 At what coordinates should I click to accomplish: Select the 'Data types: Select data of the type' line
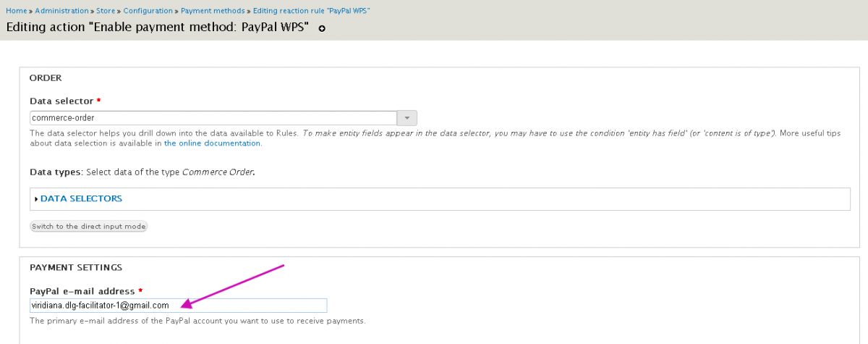142,172
